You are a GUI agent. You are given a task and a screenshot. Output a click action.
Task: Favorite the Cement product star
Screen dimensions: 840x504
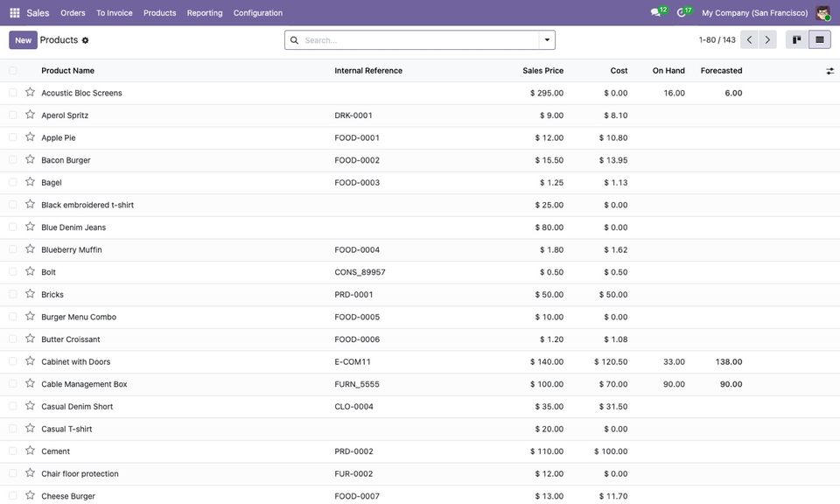pos(30,451)
